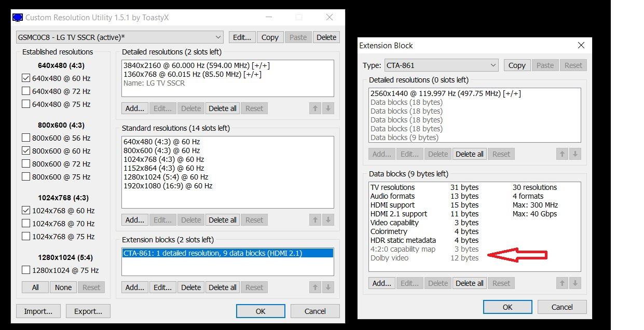Select 1920x1080 (16:9) @ 60 Hz standard resolution
644x330 pixels.
227,186
